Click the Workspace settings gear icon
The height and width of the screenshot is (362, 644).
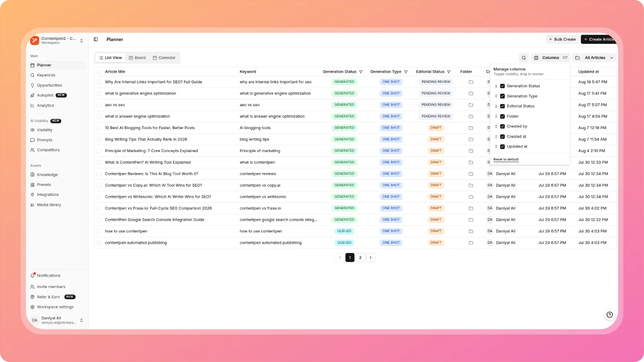tap(33, 307)
